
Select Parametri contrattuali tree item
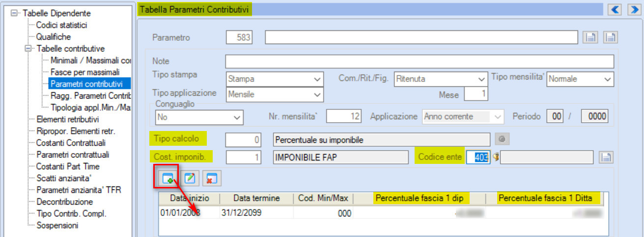(73, 155)
